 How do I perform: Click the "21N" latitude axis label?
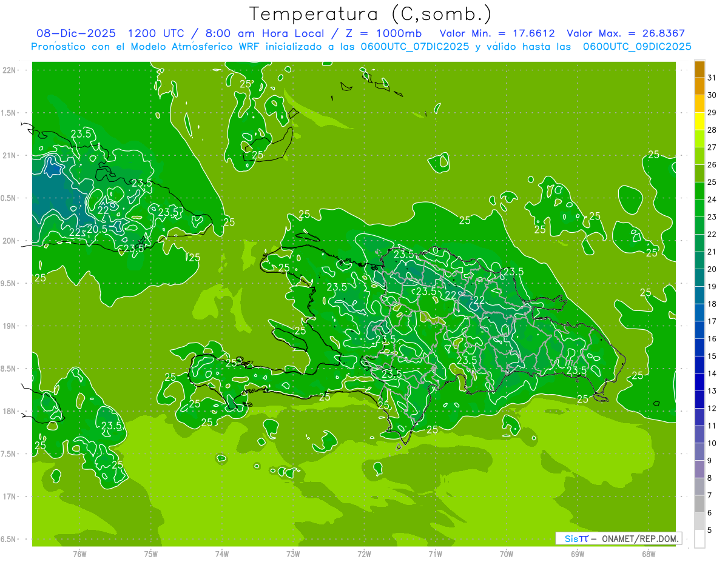[x=10, y=155]
